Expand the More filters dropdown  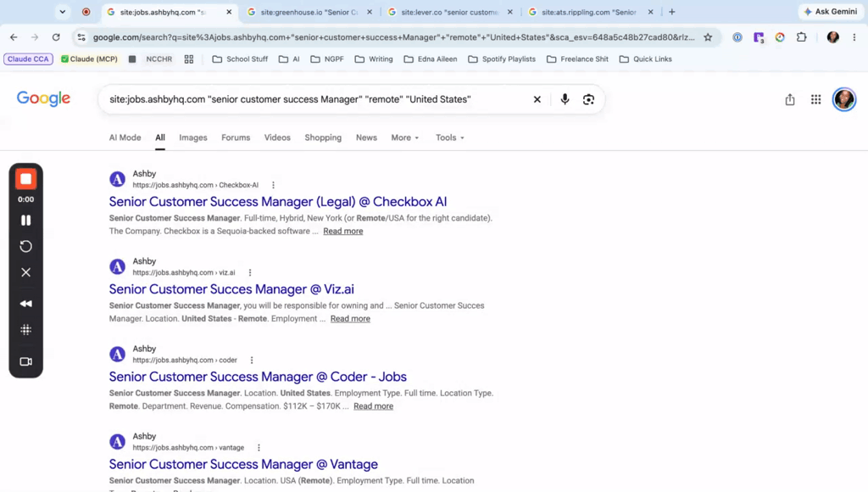click(x=404, y=137)
